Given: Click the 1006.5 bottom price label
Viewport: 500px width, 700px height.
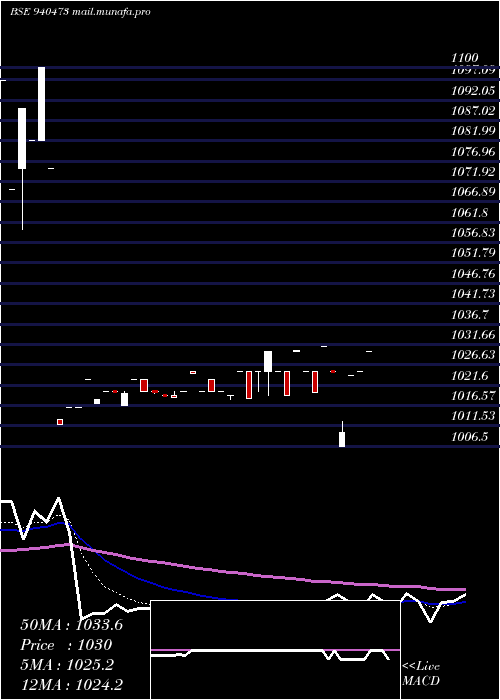Looking at the screenshot, I should tap(469, 436).
